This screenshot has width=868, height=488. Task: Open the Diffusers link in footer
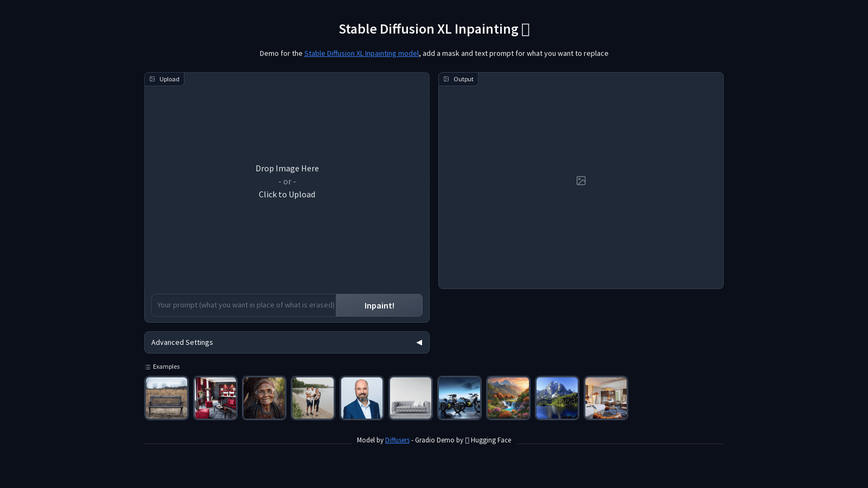(397, 440)
